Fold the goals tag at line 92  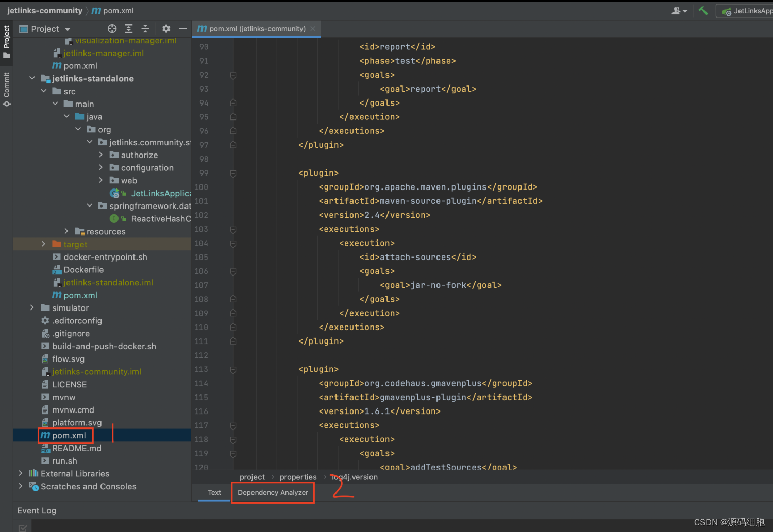233,75
